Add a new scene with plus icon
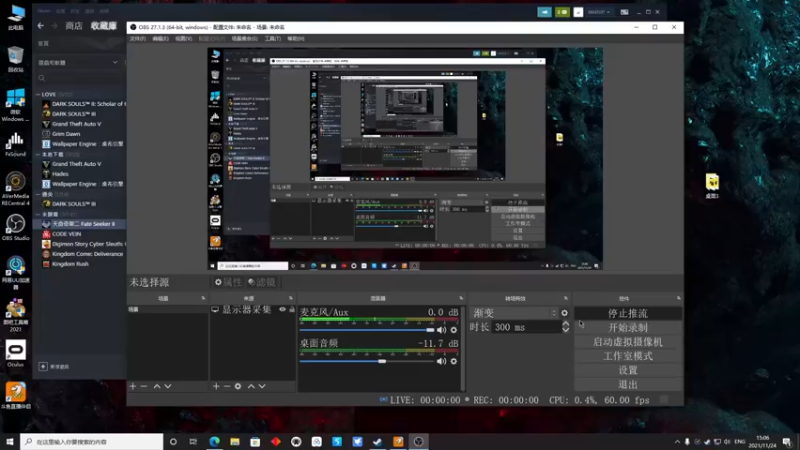Image resolution: width=800 pixels, height=450 pixels. pyautogui.click(x=133, y=386)
